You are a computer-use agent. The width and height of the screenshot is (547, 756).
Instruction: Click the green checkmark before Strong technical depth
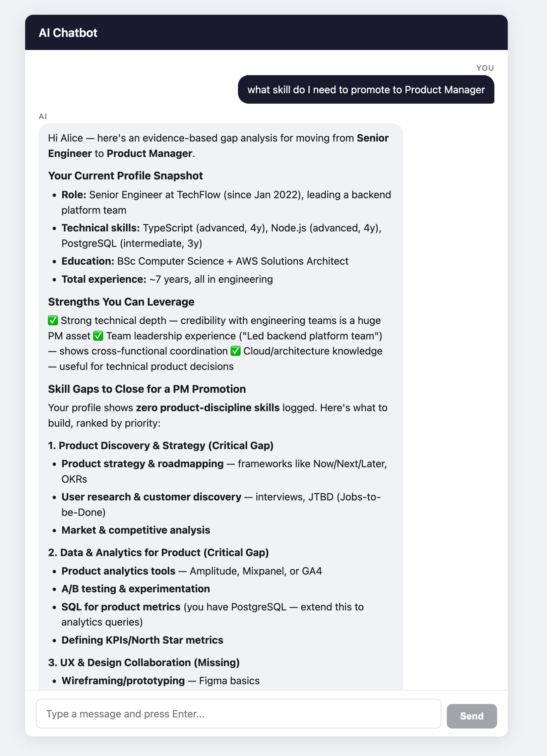coord(53,320)
